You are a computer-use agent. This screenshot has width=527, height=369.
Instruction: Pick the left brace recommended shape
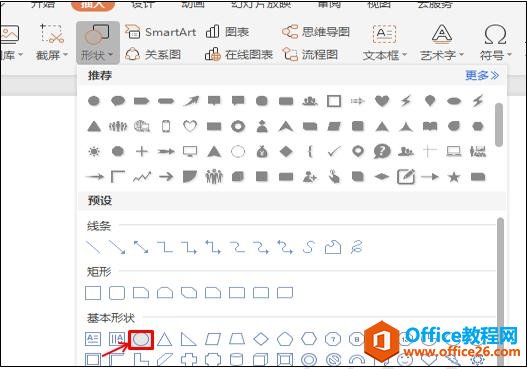click(310, 152)
